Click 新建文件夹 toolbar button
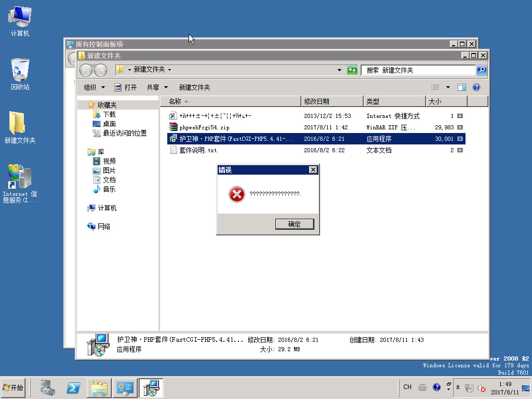 tap(194, 87)
